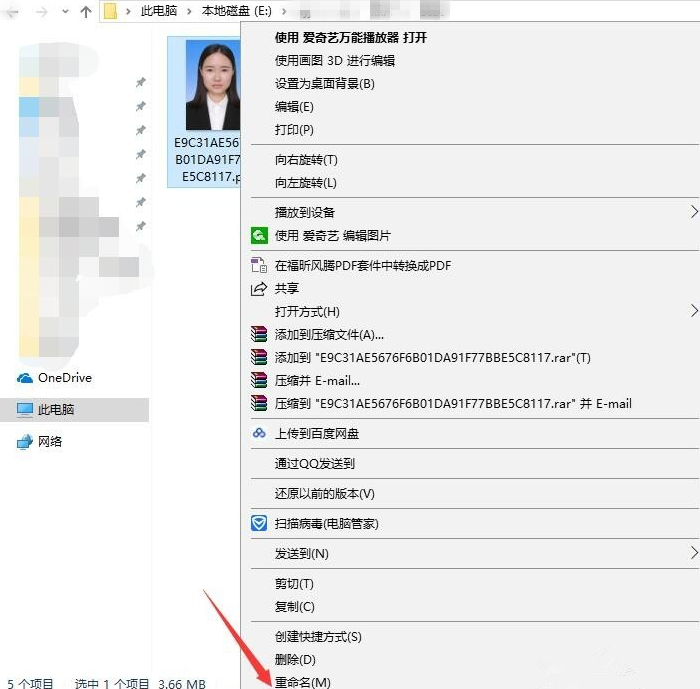Click the Up arrow navigation button
700x689 pixels.
tap(85, 12)
